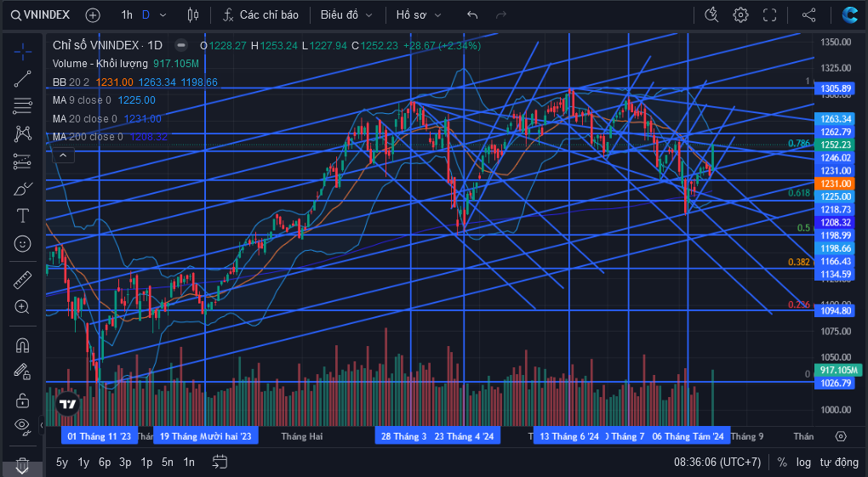Viewport: 868px width, 477px height.
Task: Click the 1252.23 current price label
Action: (x=836, y=145)
